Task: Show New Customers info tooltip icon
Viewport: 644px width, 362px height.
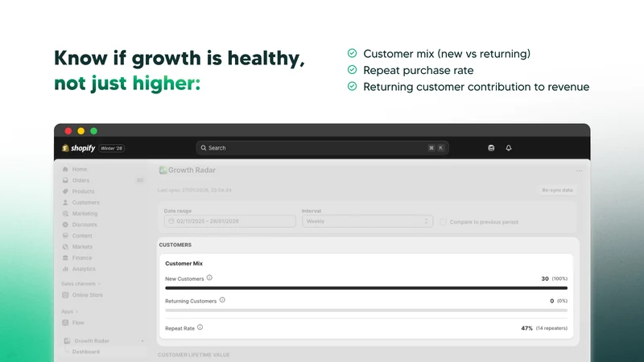Action: (x=209, y=278)
